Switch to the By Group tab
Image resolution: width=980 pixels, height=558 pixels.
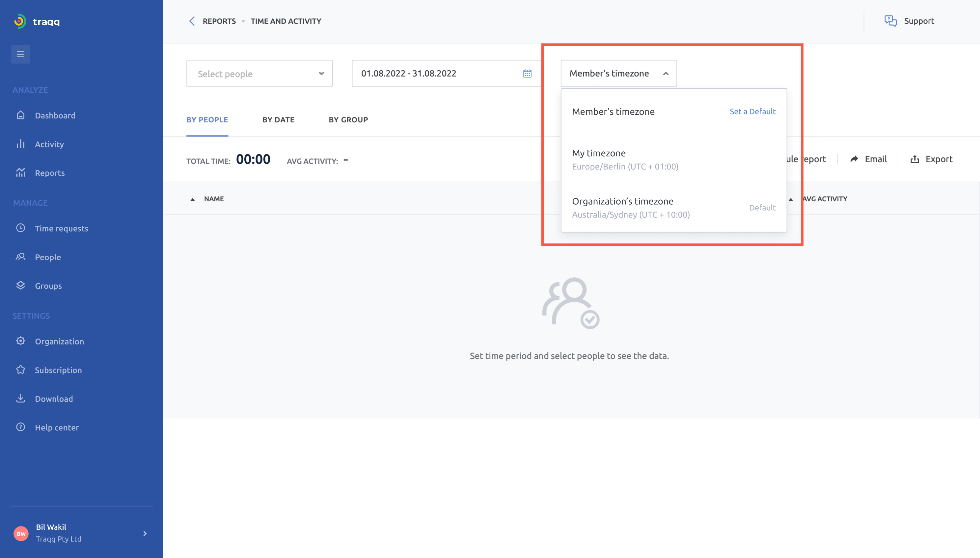point(348,119)
